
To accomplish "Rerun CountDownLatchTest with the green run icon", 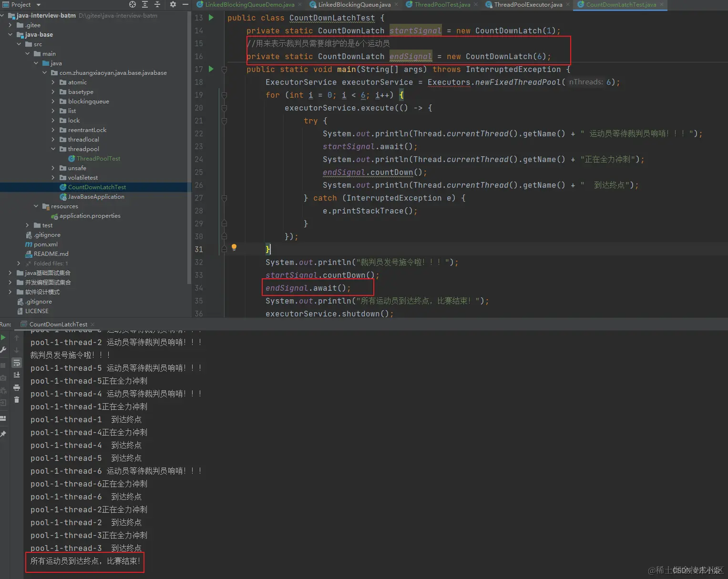I will (3, 337).
